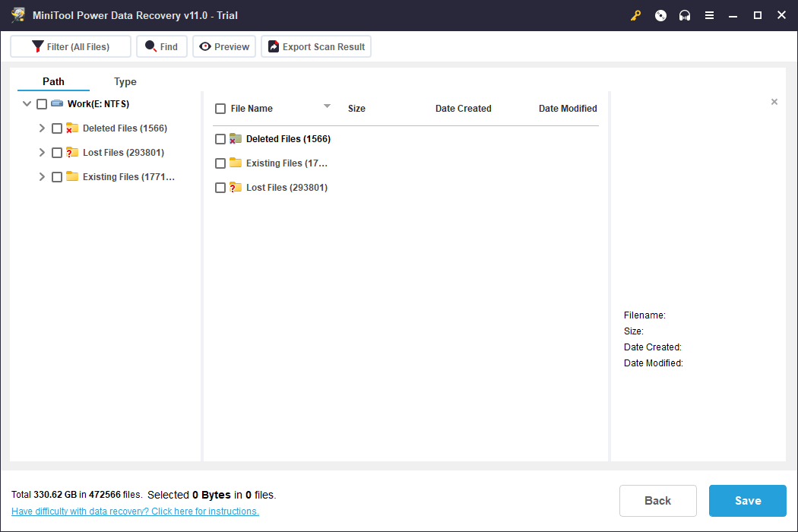Collapse the Work(E: NTFS) tree node
This screenshot has width=798, height=532.
click(27, 104)
